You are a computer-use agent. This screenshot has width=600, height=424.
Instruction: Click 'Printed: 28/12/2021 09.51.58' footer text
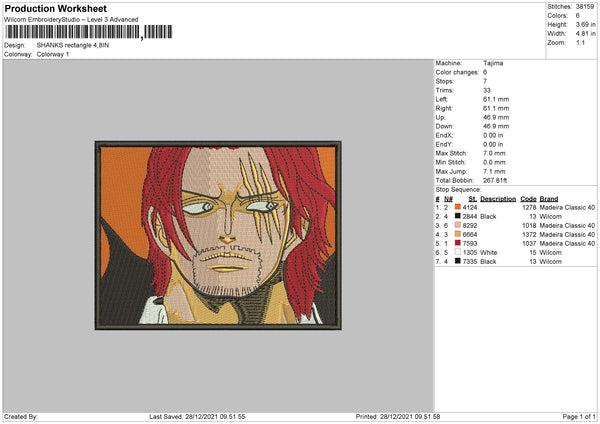point(398,416)
